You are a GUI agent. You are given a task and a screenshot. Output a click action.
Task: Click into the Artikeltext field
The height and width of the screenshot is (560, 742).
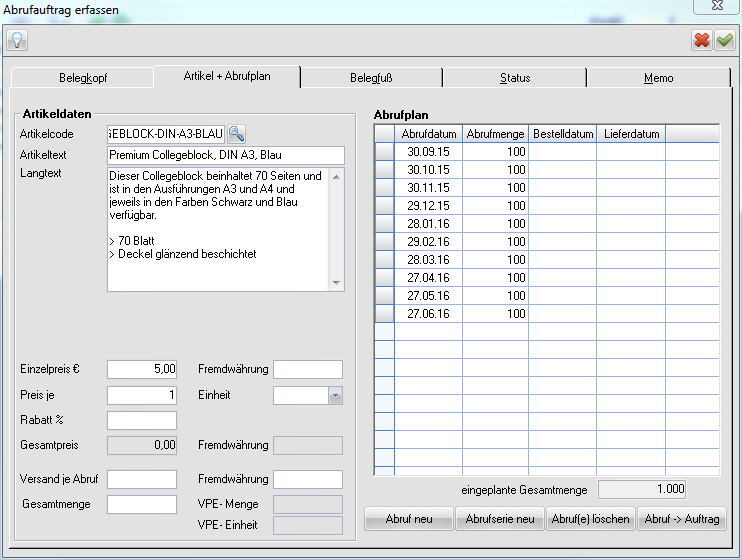coord(226,155)
